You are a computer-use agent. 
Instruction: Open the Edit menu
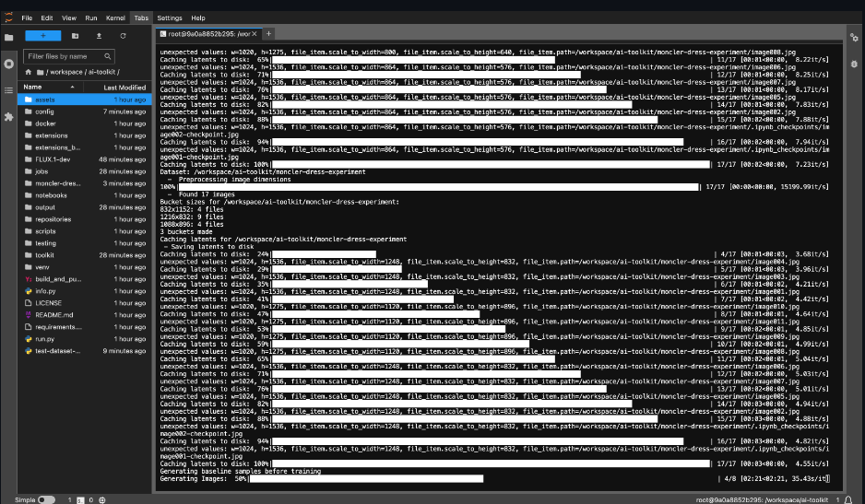(x=47, y=18)
